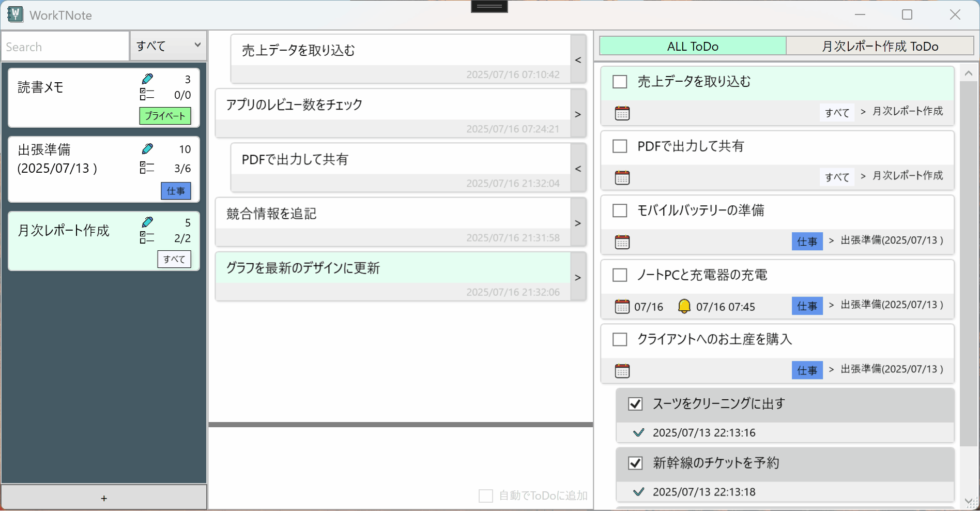Open calendar for クライアントへのお土産を購入 todo
This screenshot has height=511, width=980.
[x=622, y=371]
